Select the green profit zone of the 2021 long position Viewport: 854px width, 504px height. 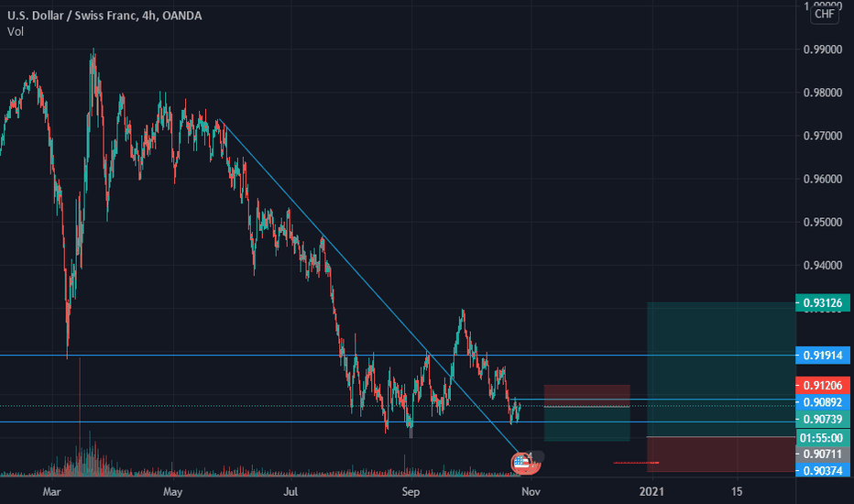[x=720, y=369]
